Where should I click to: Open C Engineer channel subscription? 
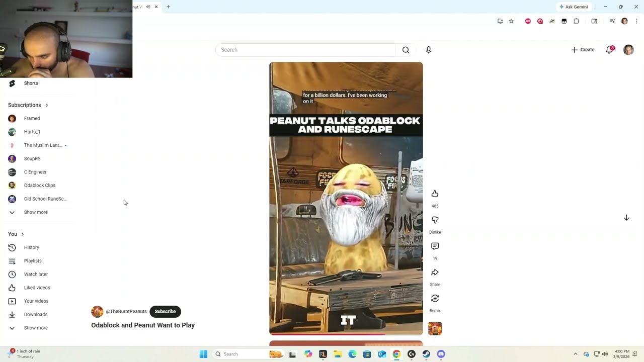35,172
